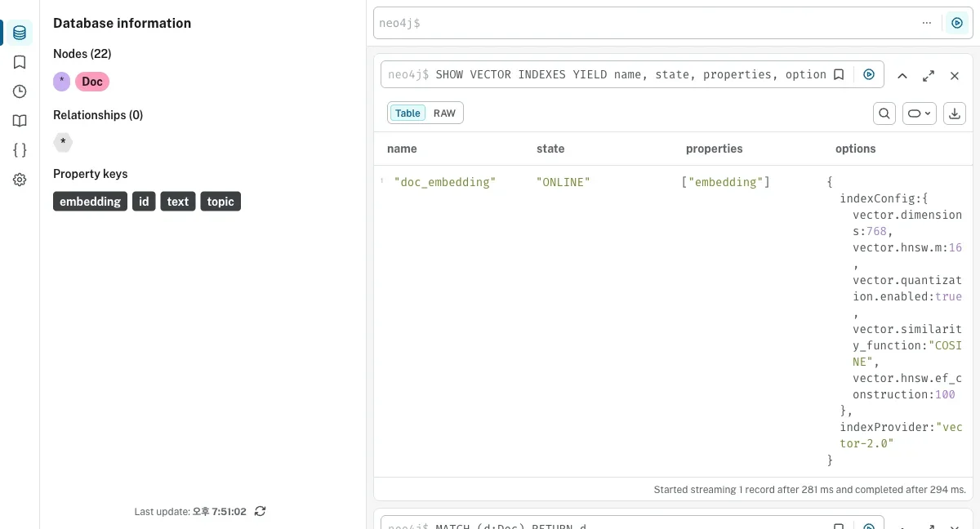Expand result frame to fullscreen
The height and width of the screenshot is (529, 980).
coord(929,75)
